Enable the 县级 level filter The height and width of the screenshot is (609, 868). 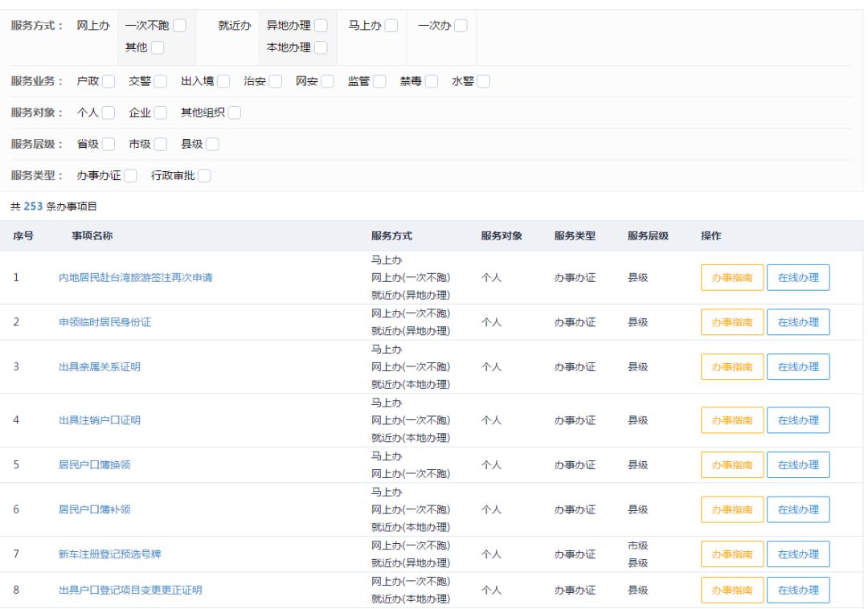coord(213,145)
